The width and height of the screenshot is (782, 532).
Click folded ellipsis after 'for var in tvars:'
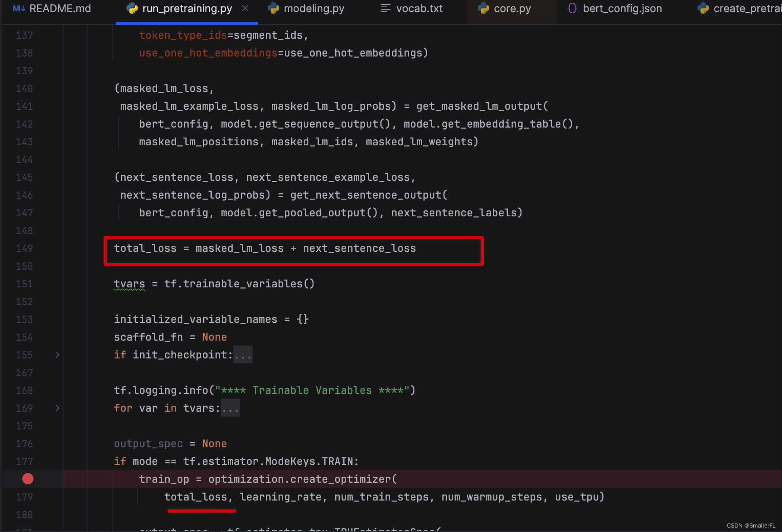pos(230,408)
